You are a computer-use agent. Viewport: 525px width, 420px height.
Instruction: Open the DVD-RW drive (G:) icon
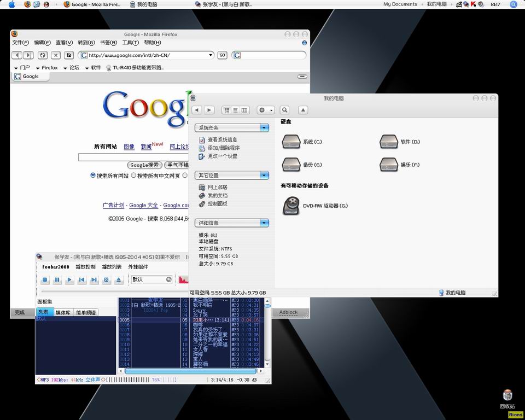click(291, 206)
